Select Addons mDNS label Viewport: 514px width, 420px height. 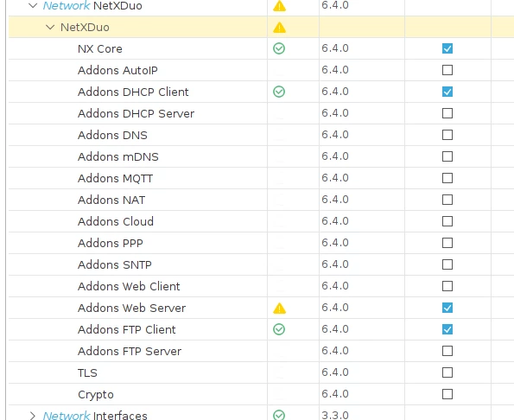click(x=118, y=157)
